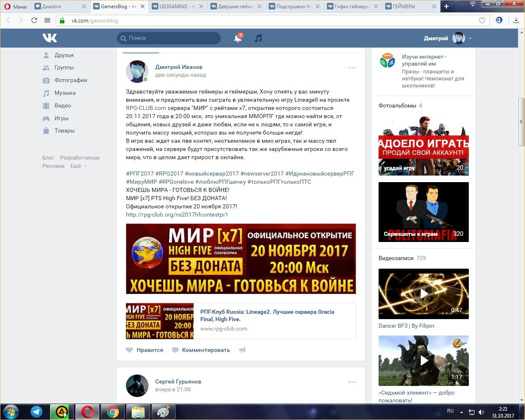Screen dimensions: 525x420
Task: Open the Opera Меню dropdown
Action: pyautogui.click(x=16, y=6)
